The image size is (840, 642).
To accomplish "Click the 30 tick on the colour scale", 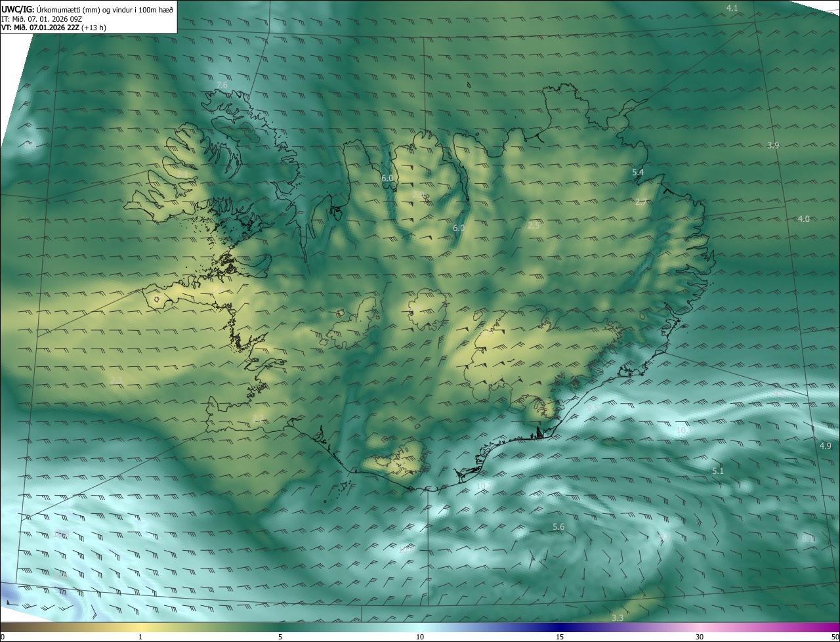I will tap(700, 637).
